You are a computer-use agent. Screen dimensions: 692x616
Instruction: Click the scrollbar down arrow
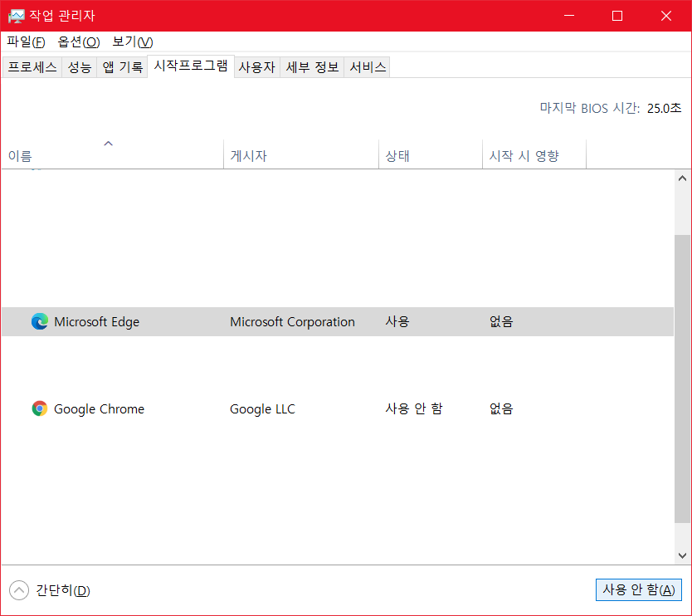pos(682,555)
